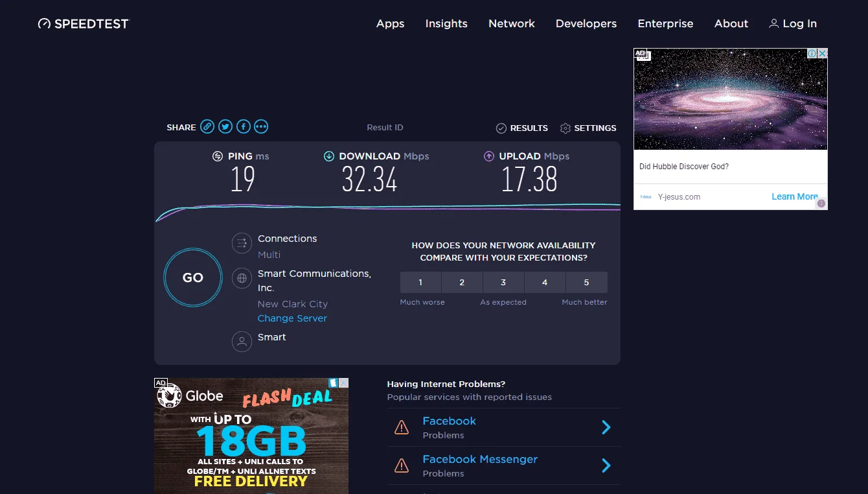Click the server globe icon
The image size is (868, 494).
pos(242,278)
